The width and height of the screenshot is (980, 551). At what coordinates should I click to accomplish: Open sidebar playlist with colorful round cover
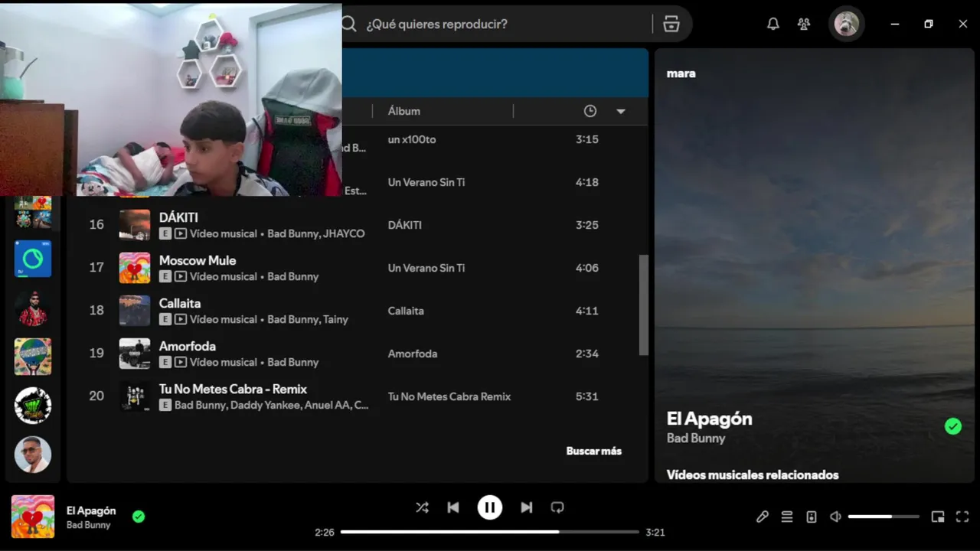pyautogui.click(x=33, y=357)
